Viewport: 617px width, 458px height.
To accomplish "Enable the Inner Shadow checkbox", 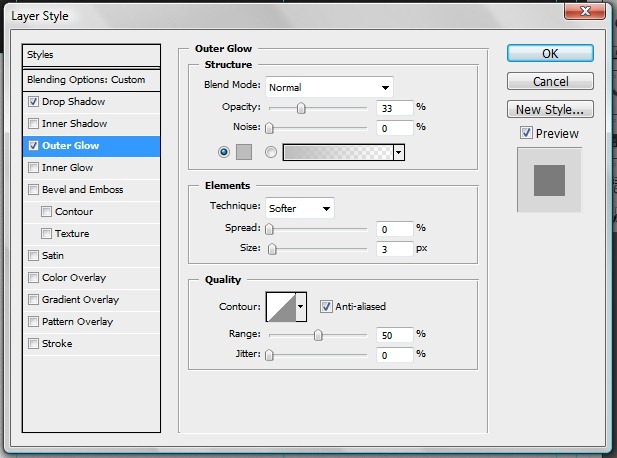I will click(x=35, y=124).
